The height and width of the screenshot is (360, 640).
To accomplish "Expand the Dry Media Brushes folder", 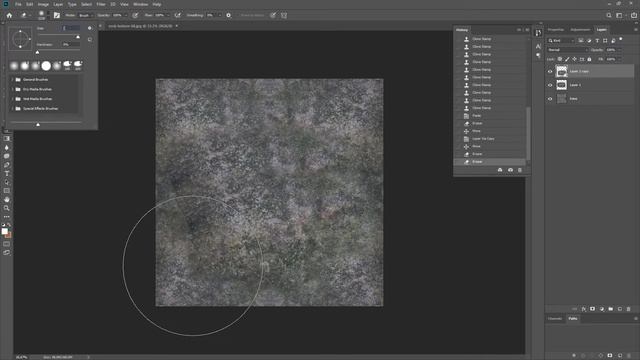I will coord(12,89).
